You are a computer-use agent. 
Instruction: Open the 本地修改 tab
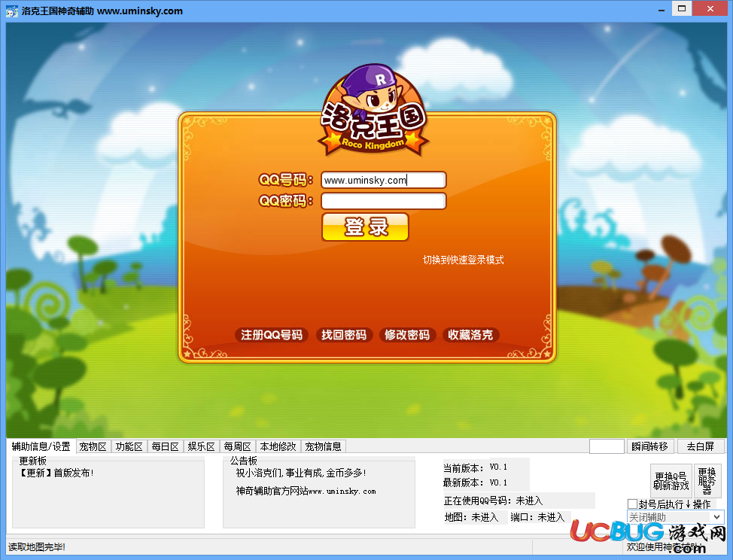(278, 446)
